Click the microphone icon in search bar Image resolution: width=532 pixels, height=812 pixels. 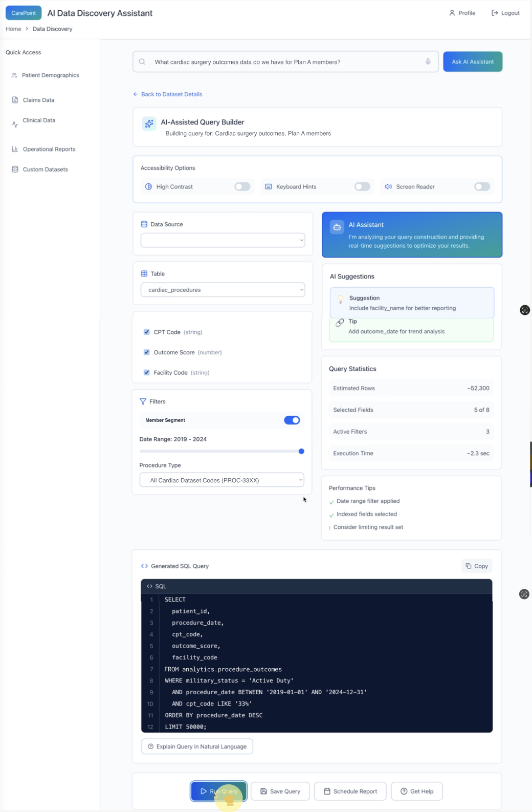tap(428, 61)
